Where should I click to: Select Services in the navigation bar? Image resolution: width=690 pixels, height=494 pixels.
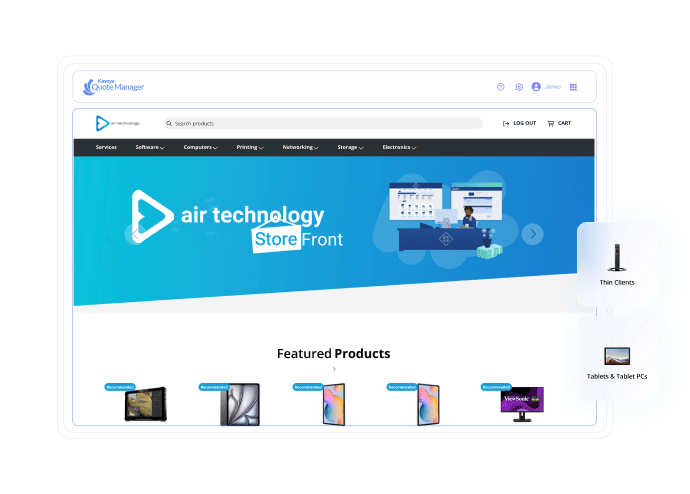106,147
